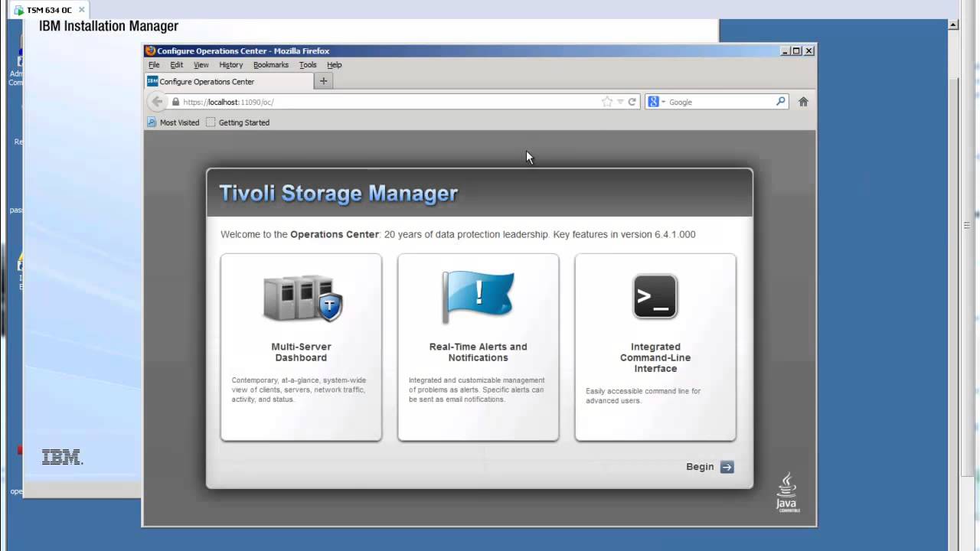Reload the page in Firefox

(632, 102)
